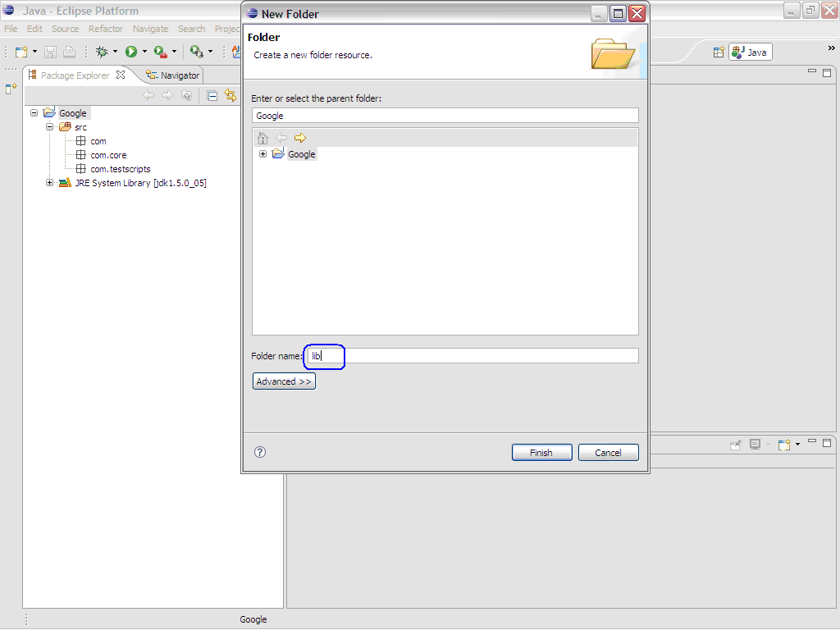This screenshot has width=840, height=630.
Task: Click the Advanced >> button
Action: [284, 381]
